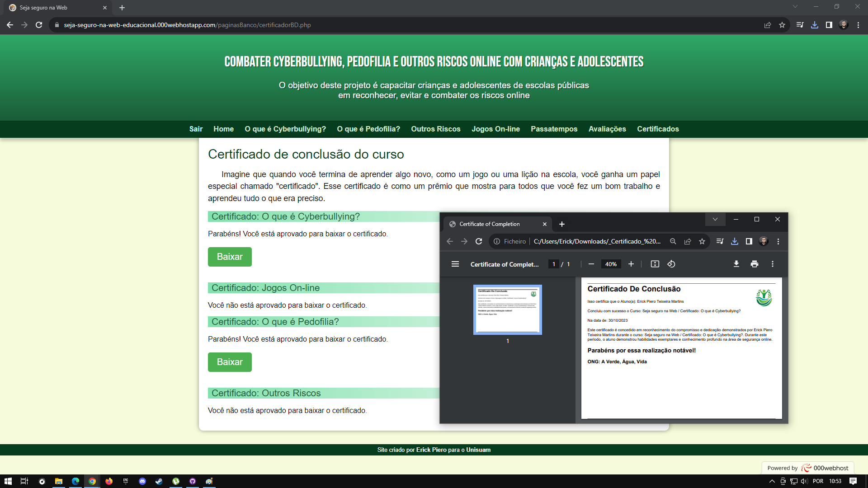Open the media controls playlist icon
868x488 pixels.
(800, 25)
